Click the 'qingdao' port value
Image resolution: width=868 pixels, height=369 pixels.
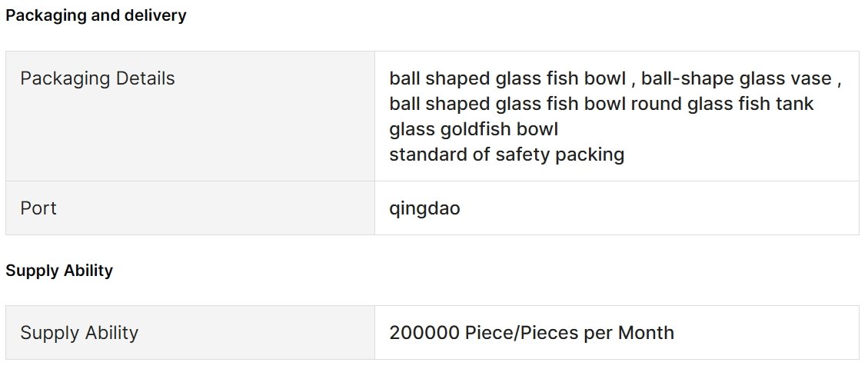(424, 208)
